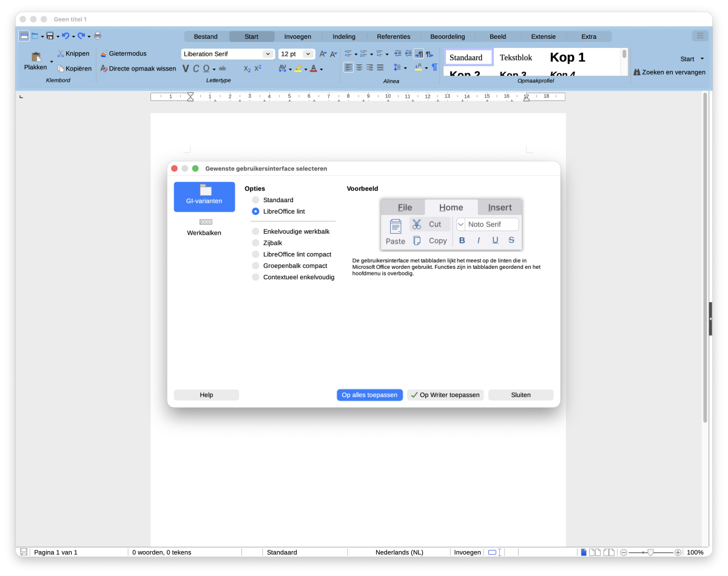Screen dimensions: 728x576
Task: Click the Kopiëren copy icon
Action: (x=61, y=69)
